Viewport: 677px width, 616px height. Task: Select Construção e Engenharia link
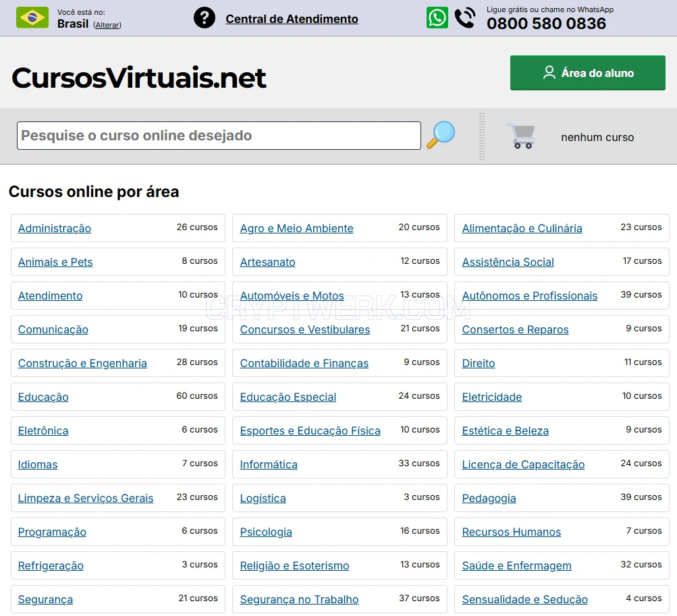(x=82, y=364)
